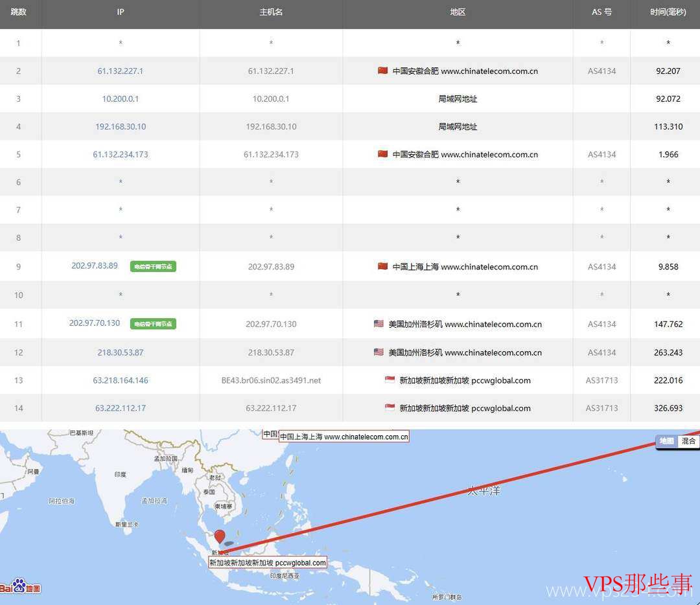Click the 印度 label on the map
The image size is (700, 605).
coord(120,474)
